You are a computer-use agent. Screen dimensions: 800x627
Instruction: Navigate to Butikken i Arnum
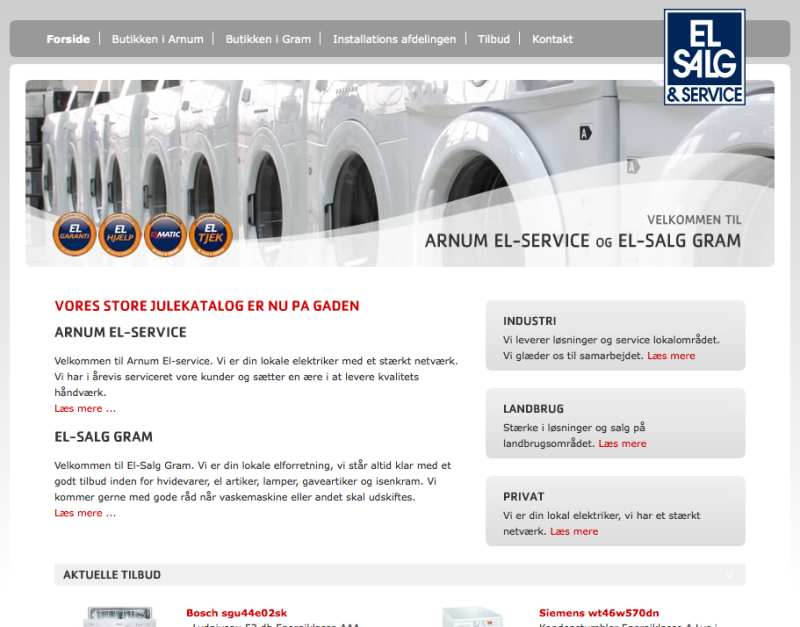(160, 39)
